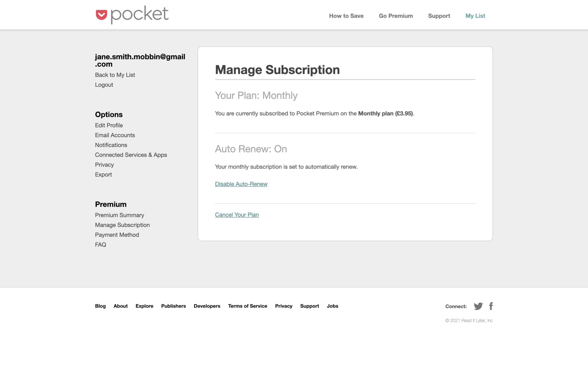
Task: Select Manage Subscription in sidebar
Action: point(122,225)
